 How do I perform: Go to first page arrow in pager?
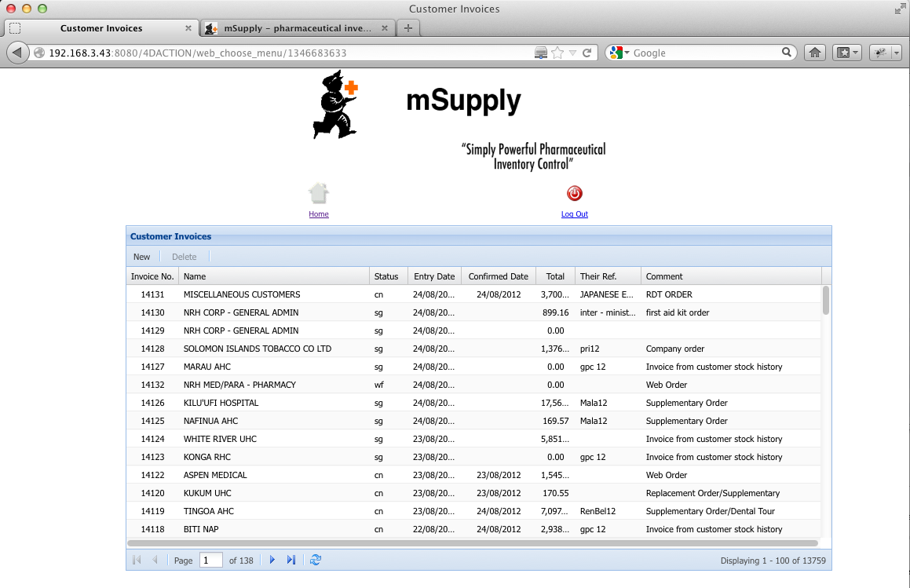(x=137, y=561)
